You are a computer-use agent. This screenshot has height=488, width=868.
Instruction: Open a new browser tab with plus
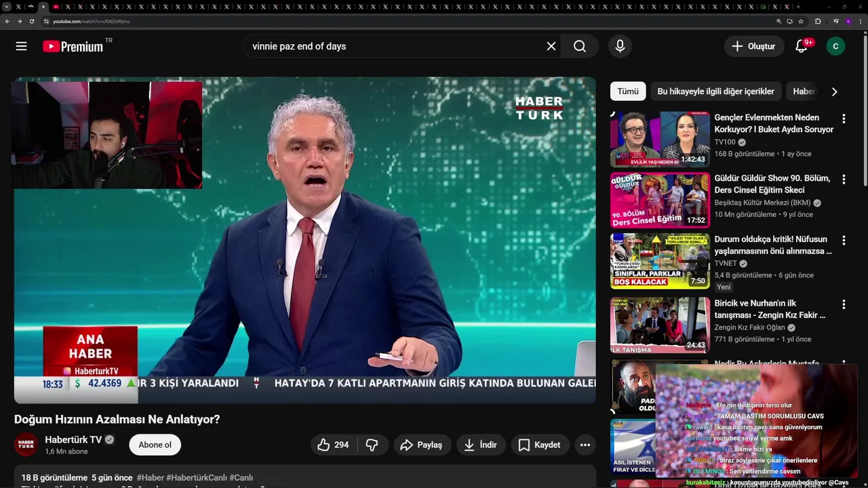pyautogui.click(x=798, y=7)
